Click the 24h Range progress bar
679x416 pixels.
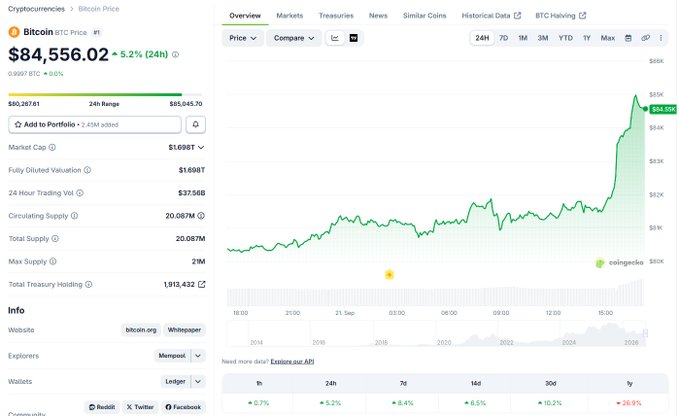105,94
